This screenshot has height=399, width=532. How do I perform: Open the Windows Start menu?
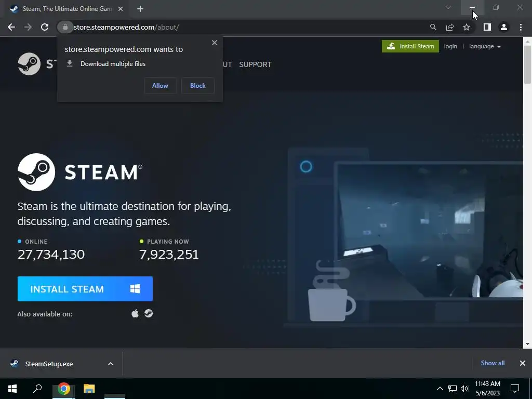coord(12,389)
